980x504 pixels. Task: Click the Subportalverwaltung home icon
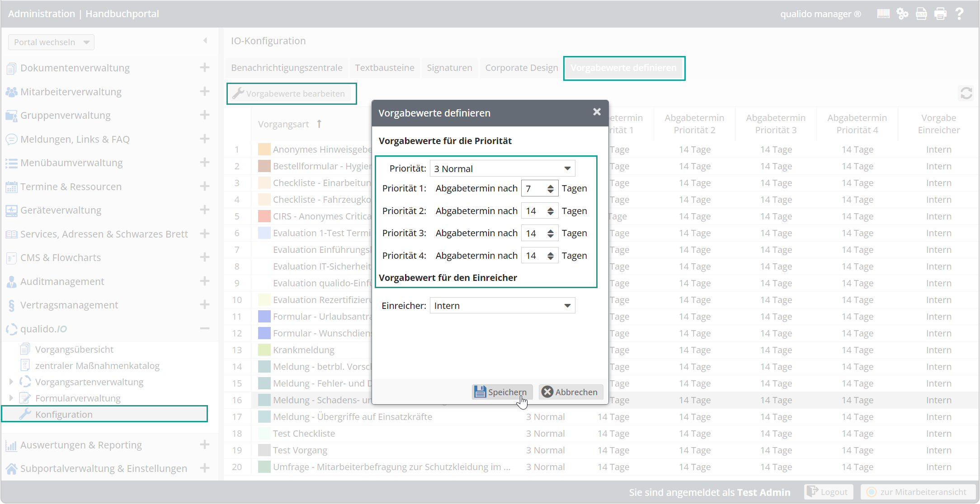[x=11, y=469]
